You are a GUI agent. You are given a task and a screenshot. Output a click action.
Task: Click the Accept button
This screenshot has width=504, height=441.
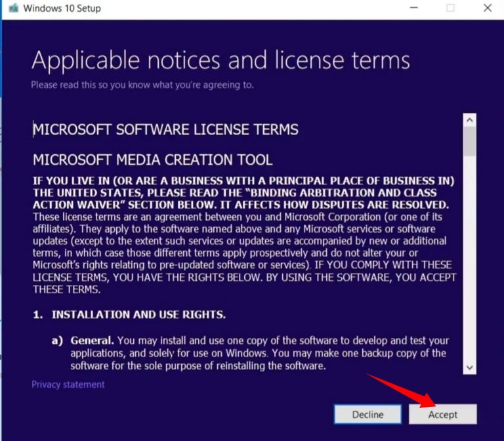[x=442, y=414]
